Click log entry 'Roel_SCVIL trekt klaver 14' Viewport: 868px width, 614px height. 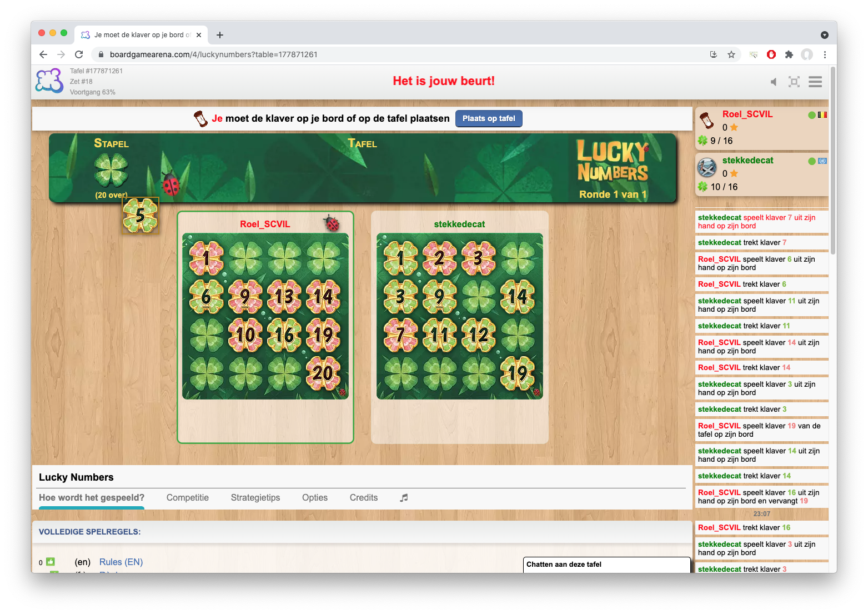tap(761, 368)
